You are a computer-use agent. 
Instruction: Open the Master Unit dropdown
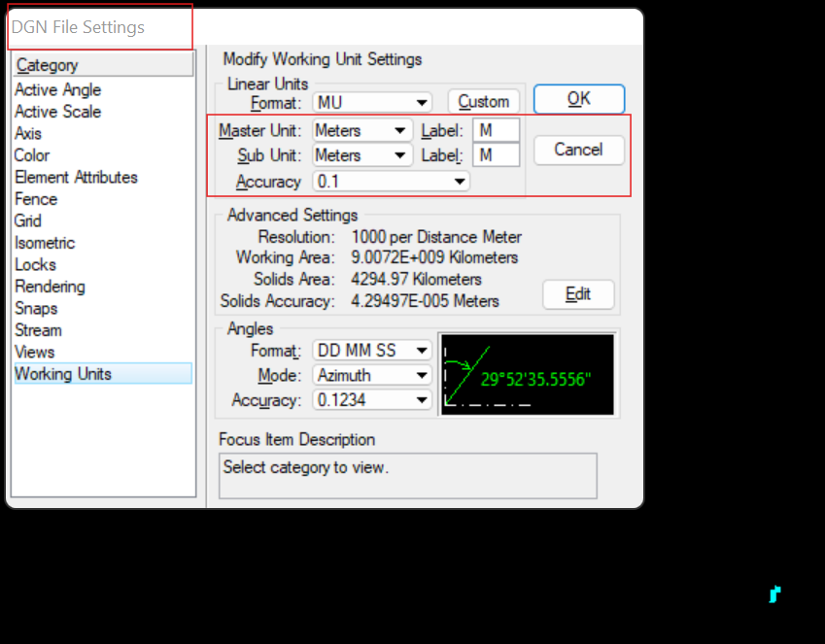click(x=361, y=130)
